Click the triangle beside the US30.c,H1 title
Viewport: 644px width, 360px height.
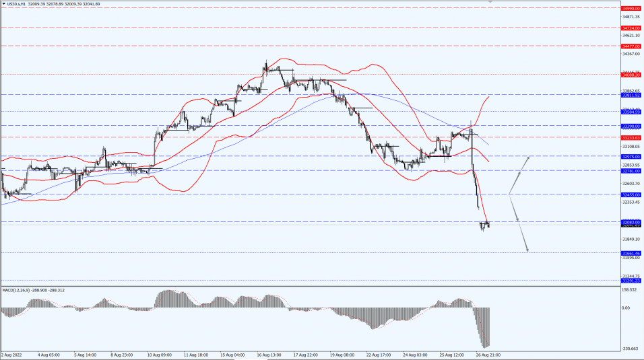(3, 4)
